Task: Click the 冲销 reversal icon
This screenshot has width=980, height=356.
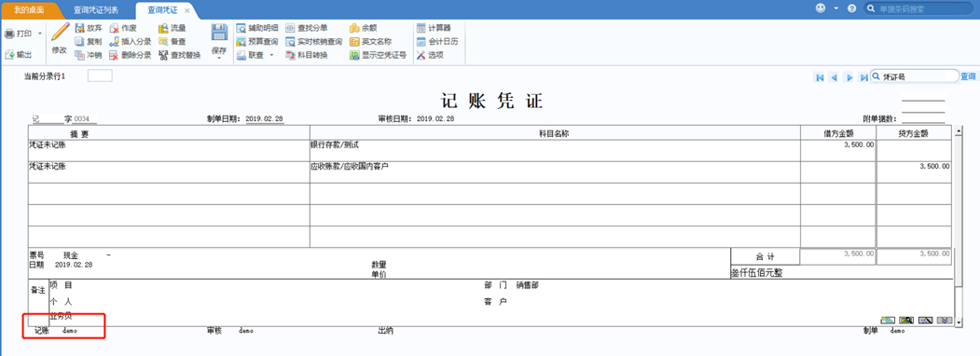Action: (79, 55)
